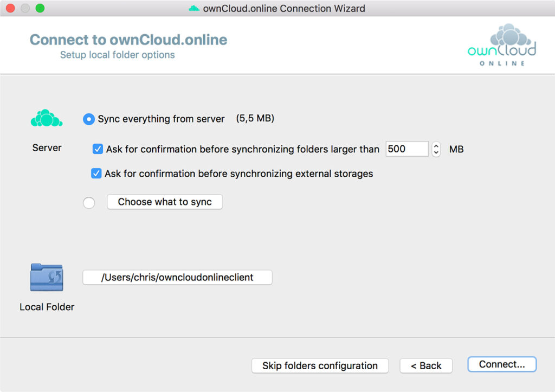Click the blue Local Folder sync icon
The height and width of the screenshot is (392, 555).
click(x=47, y=278)
